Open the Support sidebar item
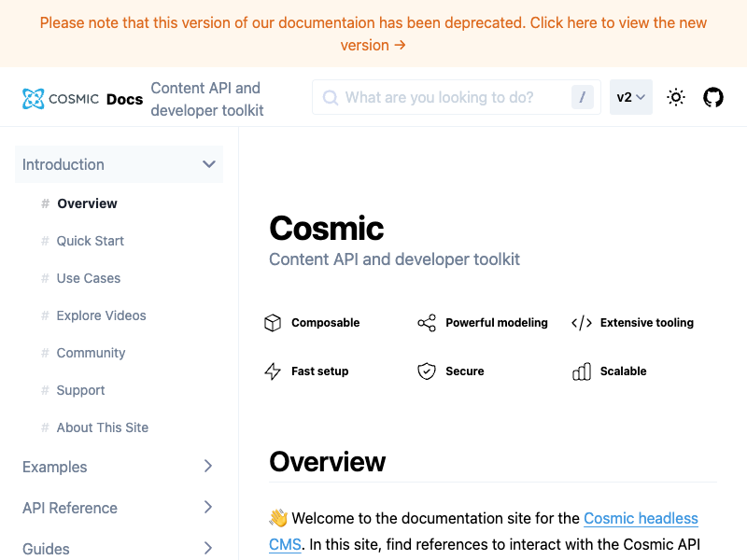The image size is (747, 560). [80, 390]
